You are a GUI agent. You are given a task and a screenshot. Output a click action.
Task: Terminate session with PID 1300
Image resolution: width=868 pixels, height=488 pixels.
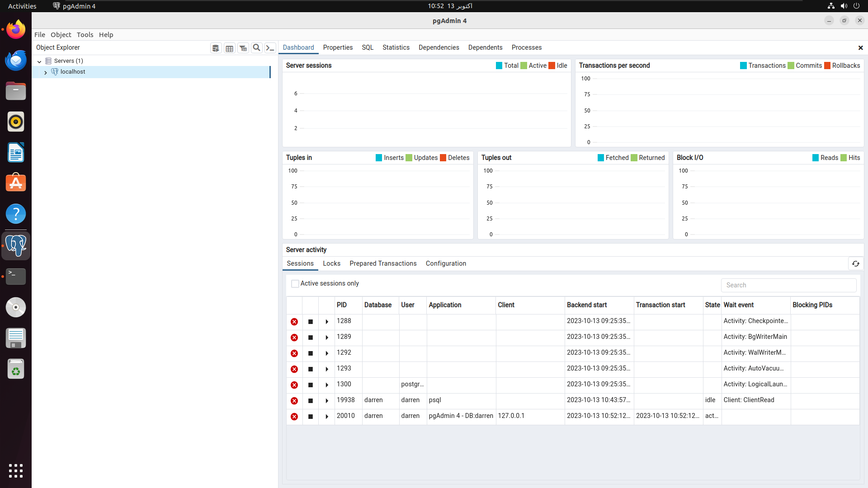click(294, 385)
